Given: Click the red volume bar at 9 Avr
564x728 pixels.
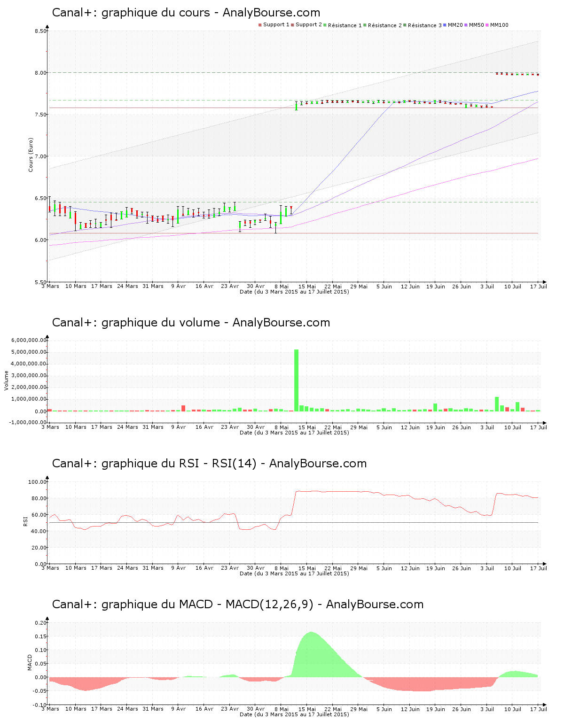Looking at the screenshot, I should coord(183,408).
